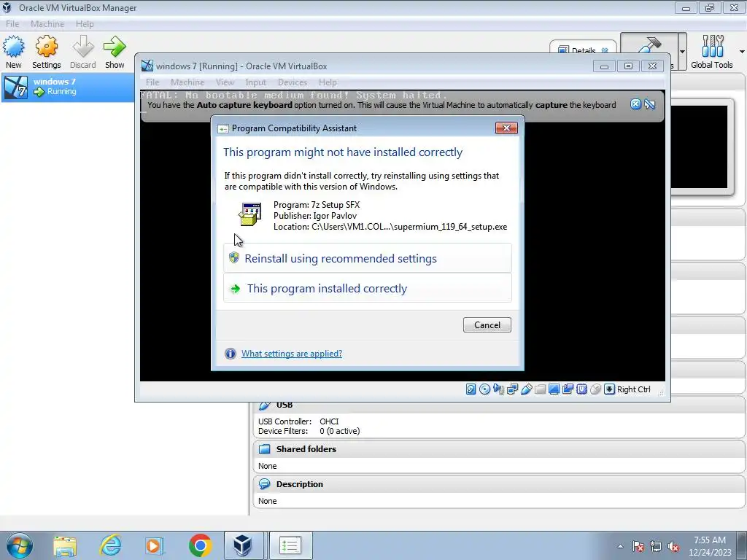747x560 pixels.
Task: Expand the Global Tools dropdown arrow
Action: (x=742, y=52)
